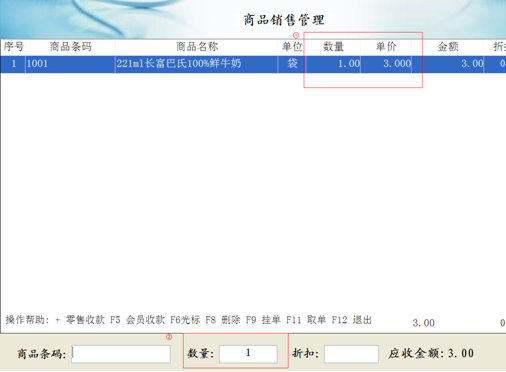The image size is (506, 372).
Task: Click the 应收金额: 3.00 label
Action: [x=431, y=354]
